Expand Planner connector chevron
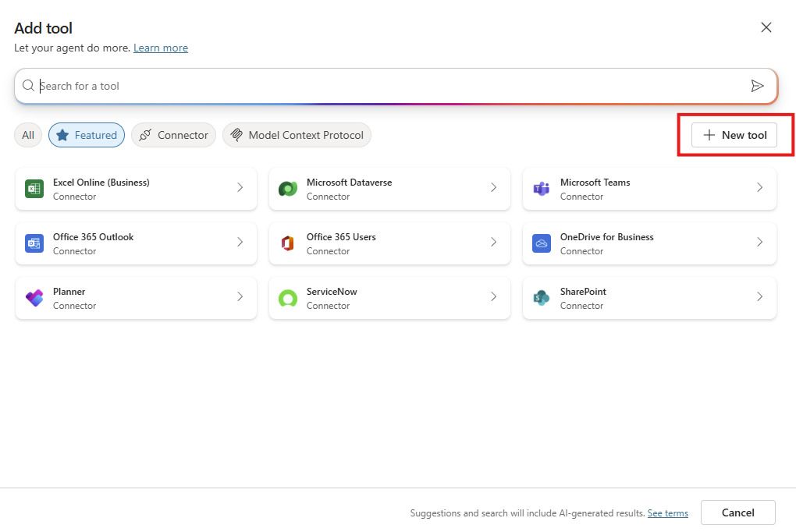This screenshot has height=532, width=796. point(240,296)
